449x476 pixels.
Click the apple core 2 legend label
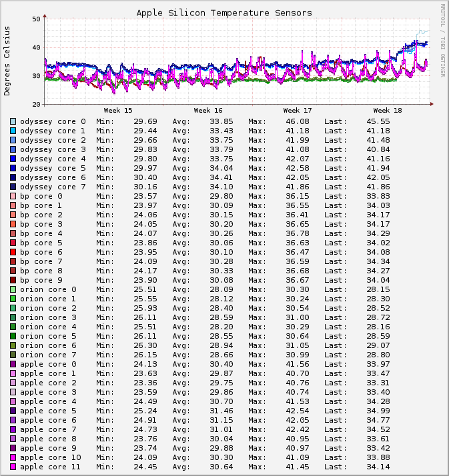[48, 383]
